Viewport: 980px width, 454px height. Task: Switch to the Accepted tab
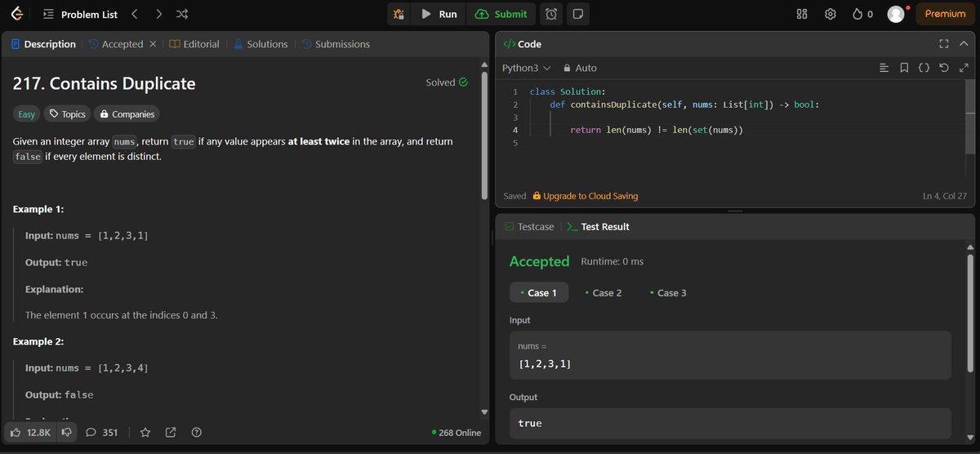point(115,44)
